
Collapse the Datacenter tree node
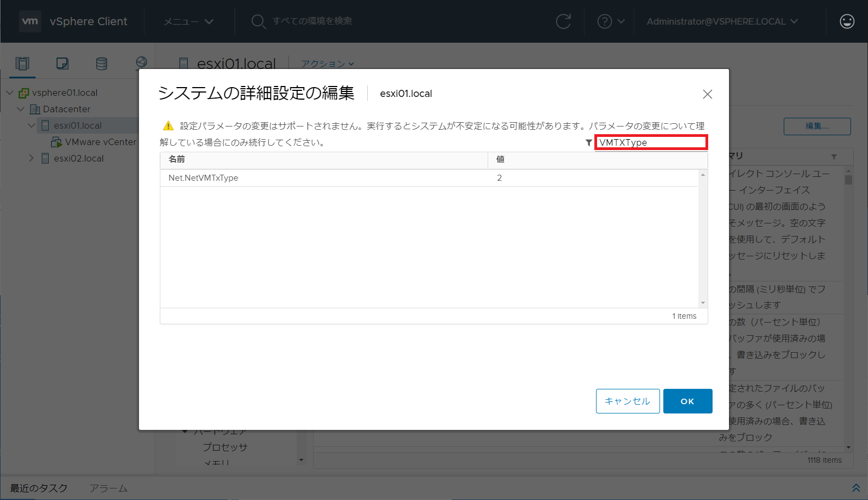(x=20, y=109)
